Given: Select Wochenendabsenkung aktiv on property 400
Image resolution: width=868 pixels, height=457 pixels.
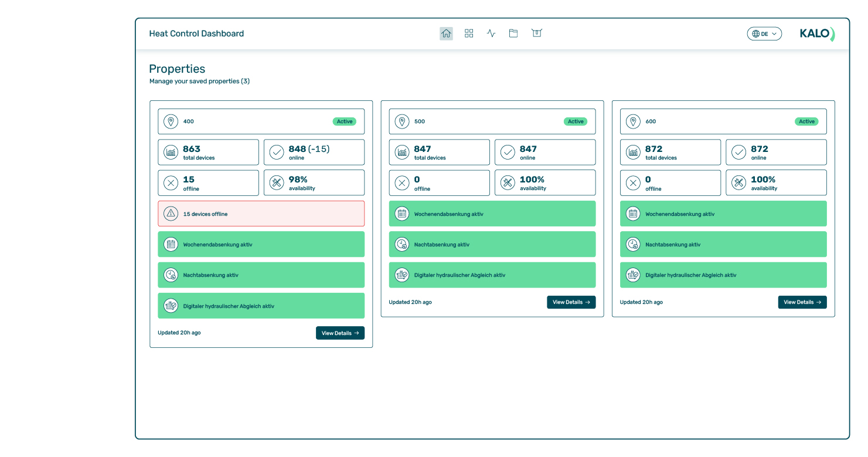Looking at the screenshot, I should [x=261, y=245].
